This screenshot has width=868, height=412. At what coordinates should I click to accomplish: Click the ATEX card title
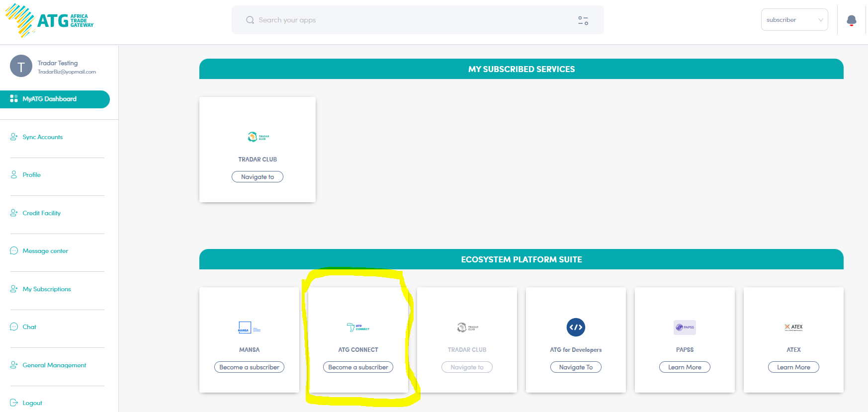793,350
